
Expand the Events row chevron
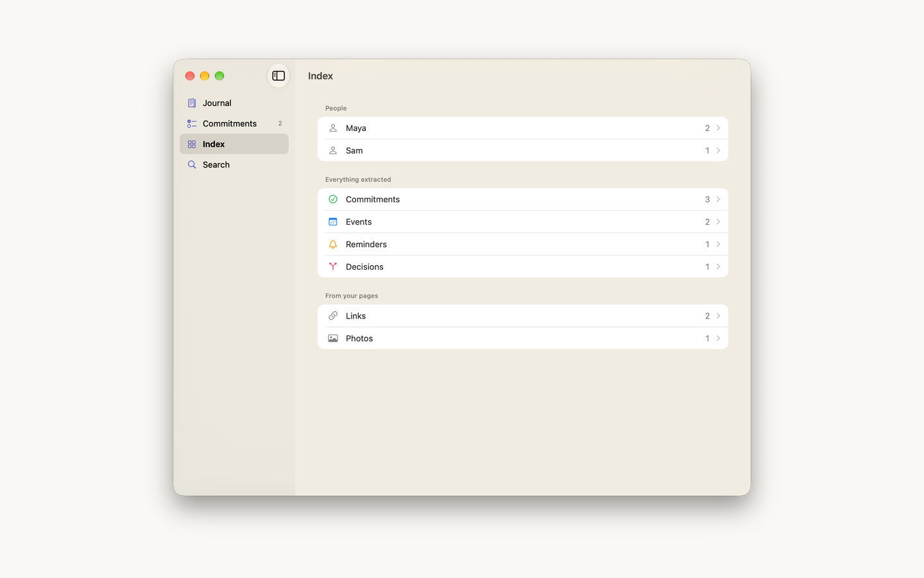pyautogui.click(x=718, y=222)
